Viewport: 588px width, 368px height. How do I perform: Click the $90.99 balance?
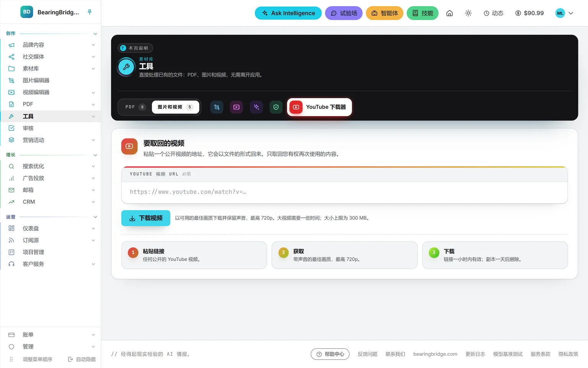pos(529,13)
